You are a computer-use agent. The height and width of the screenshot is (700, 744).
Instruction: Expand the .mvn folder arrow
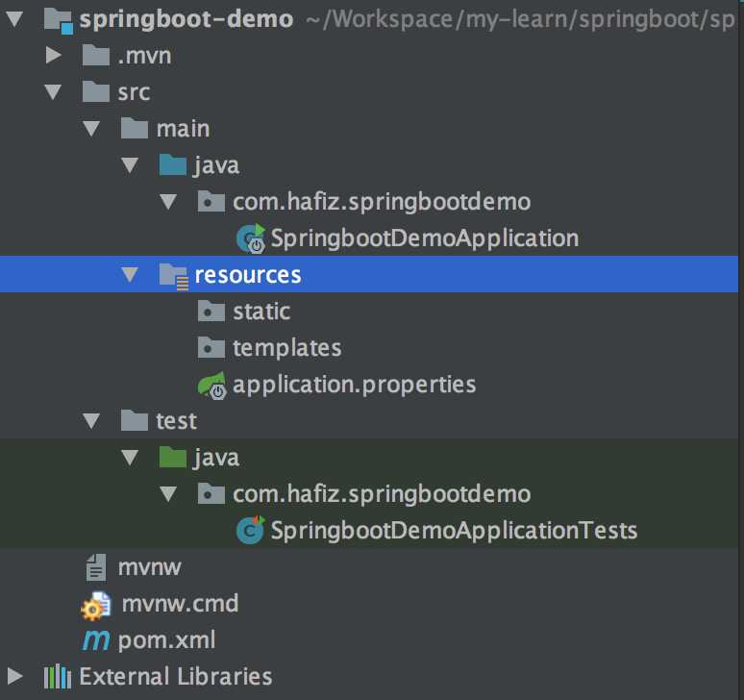click(x=53, y=56)
